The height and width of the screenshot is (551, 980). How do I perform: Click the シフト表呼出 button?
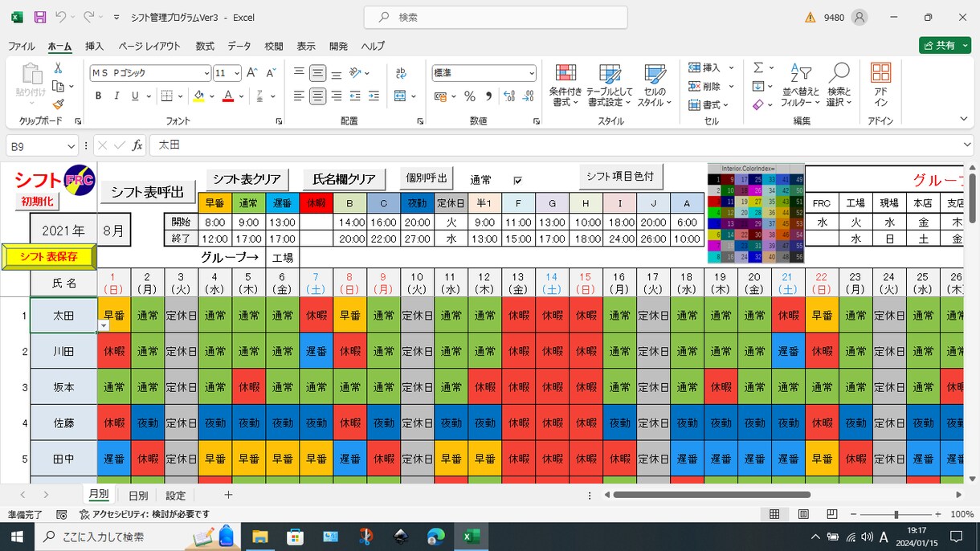click(147, 192)
